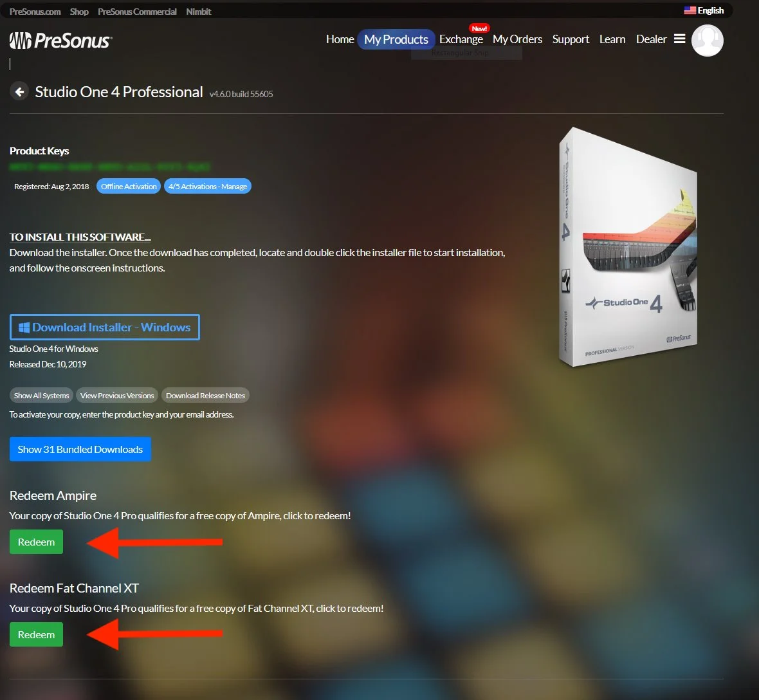This screenshot has height=700, width=759.
Task: Click the Released Dec 10, 2019 text
Action: point(48,364)
